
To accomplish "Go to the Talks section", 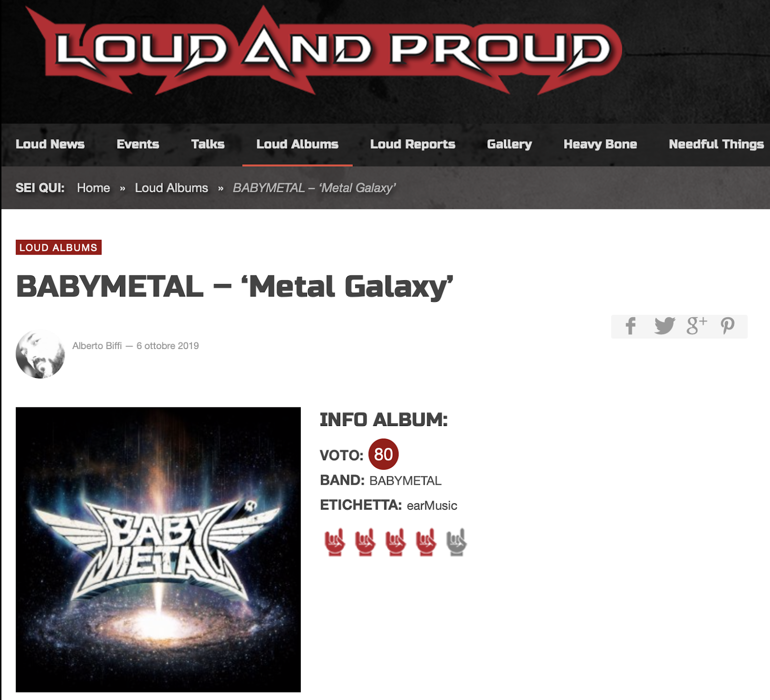I will coord(208,144).
